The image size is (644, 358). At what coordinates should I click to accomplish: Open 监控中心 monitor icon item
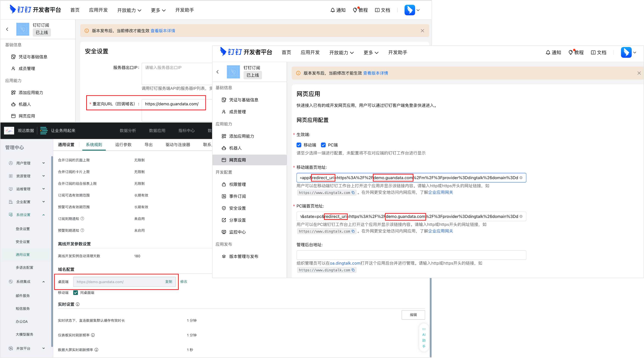coord(224,232)
